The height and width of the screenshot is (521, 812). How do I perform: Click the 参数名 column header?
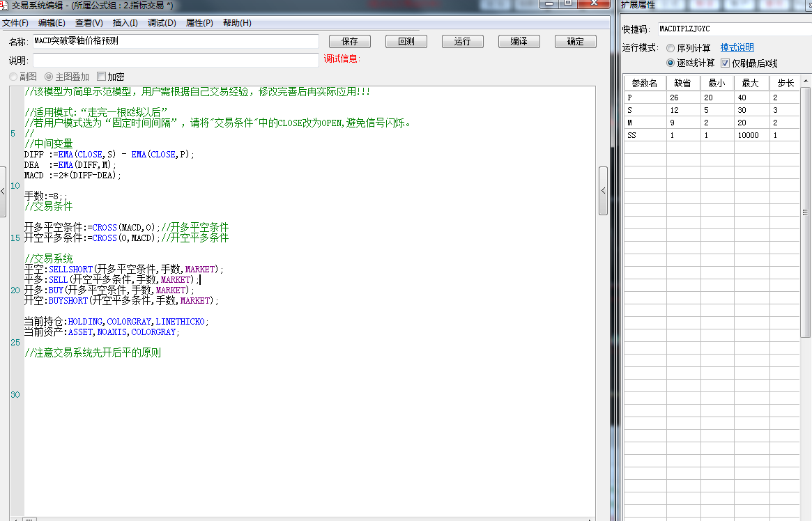(x=645, y=83)
